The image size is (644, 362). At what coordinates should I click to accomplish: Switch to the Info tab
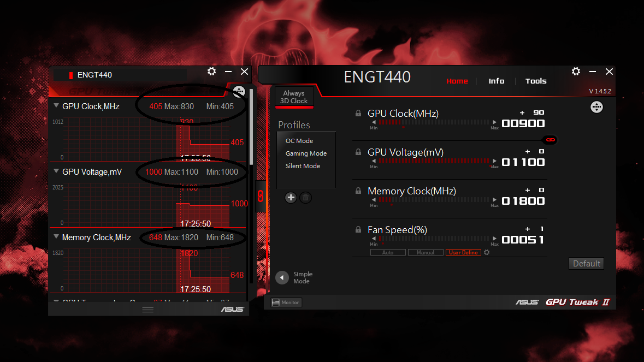point(496,81)
